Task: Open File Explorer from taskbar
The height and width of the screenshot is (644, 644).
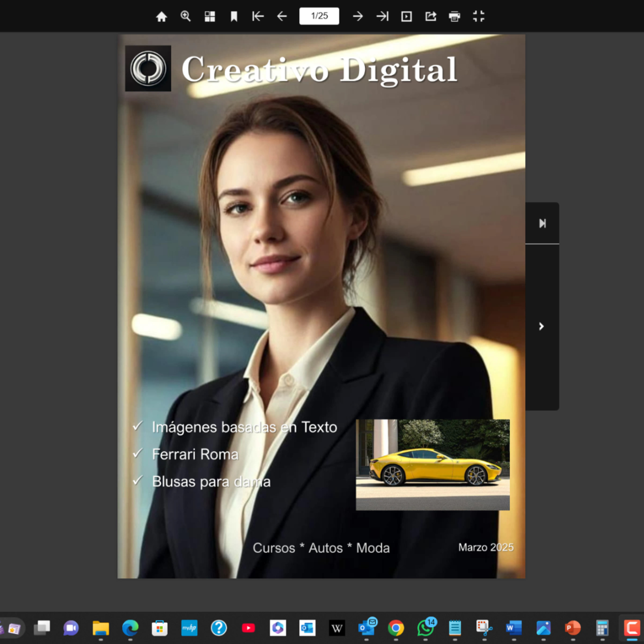Action: tap(101, 628)
